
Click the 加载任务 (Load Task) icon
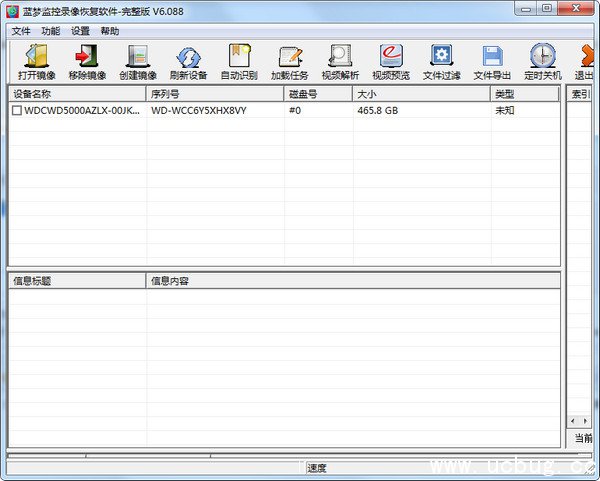tap(290, 59)
